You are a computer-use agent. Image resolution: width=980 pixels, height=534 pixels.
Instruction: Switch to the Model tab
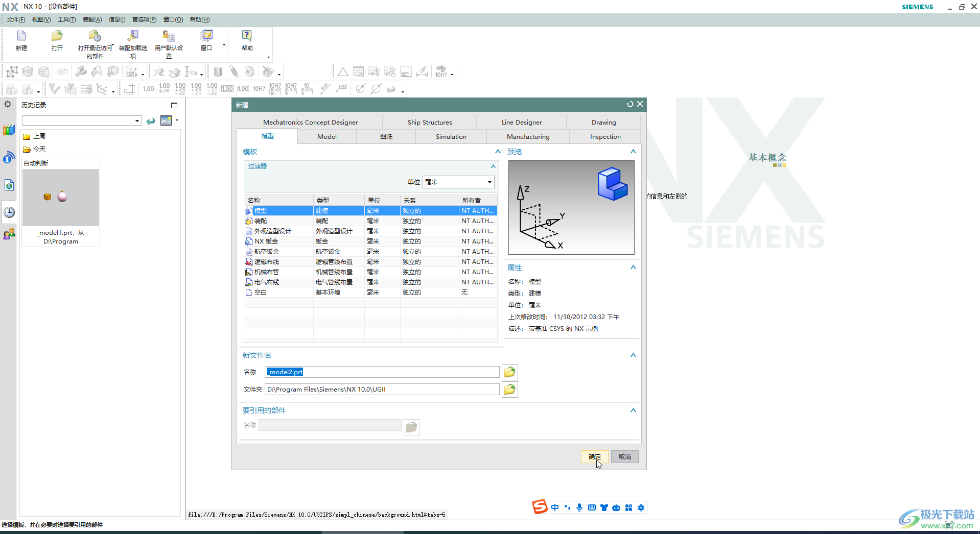[x=327, y=136]
